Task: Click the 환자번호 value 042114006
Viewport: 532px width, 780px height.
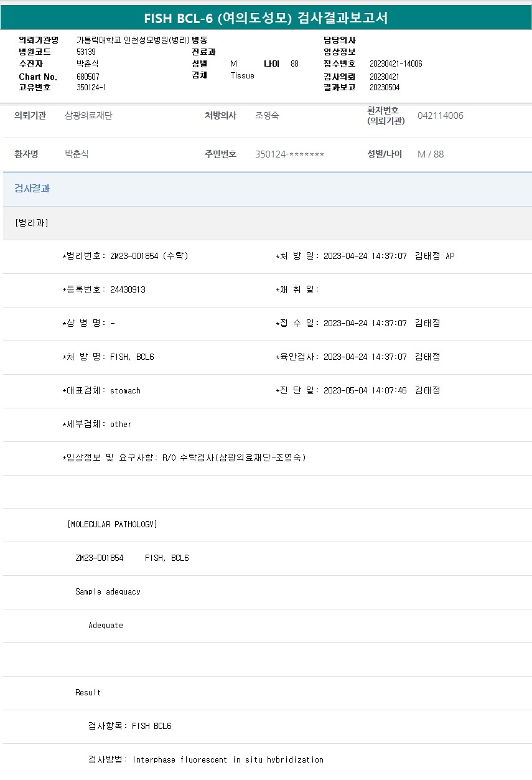Action: pyautogui.click(x=440, y=116)
